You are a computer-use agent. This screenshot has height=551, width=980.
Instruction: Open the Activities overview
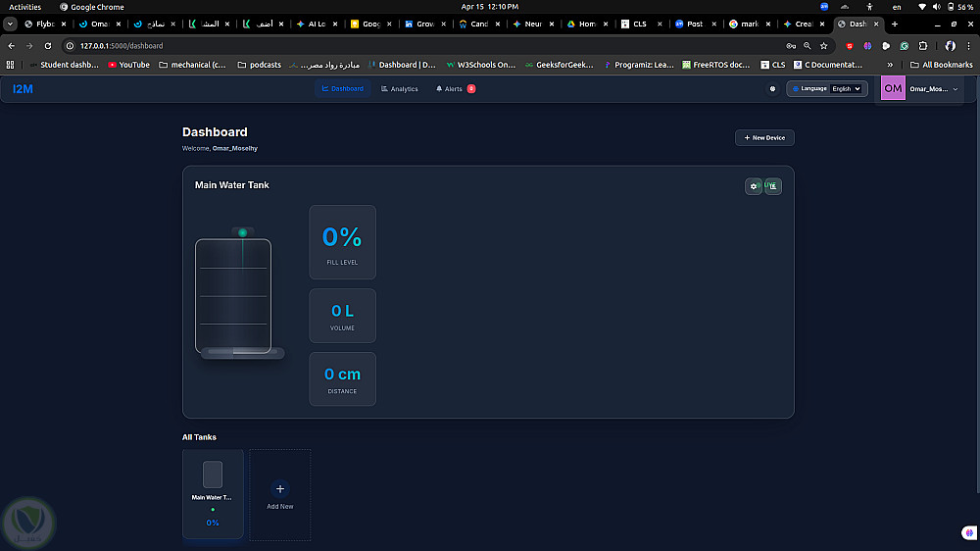click(25, 7)
